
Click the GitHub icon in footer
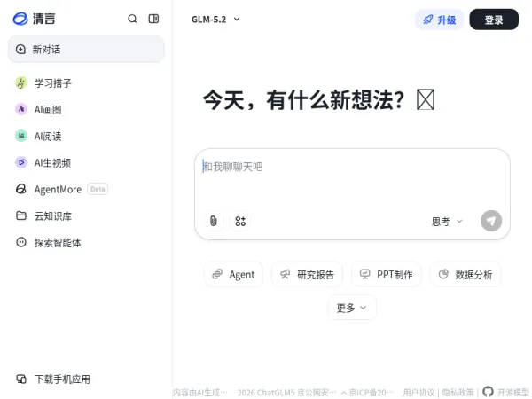488,392
